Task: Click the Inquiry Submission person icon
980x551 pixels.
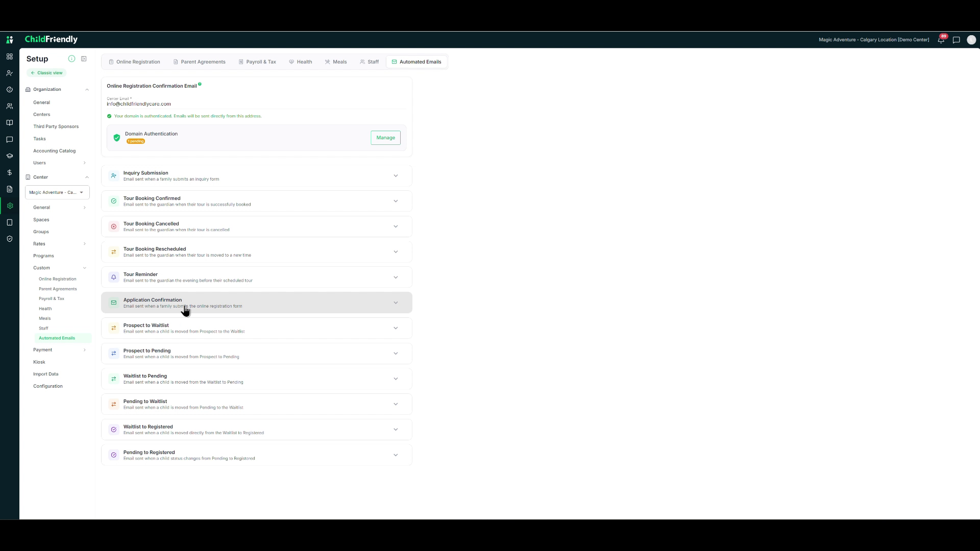Action: coord(114,176)
